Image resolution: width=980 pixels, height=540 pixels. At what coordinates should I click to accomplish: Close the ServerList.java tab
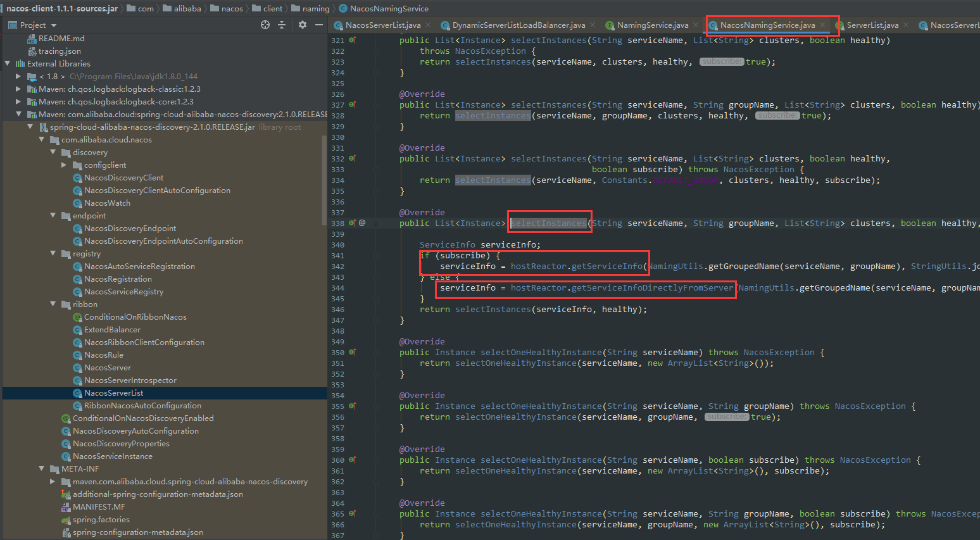906,25
